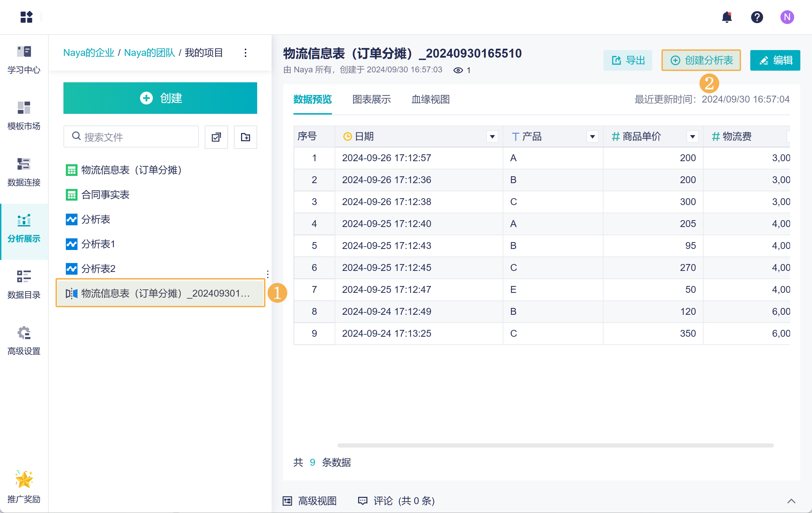The height and width of the screenshot is (513, 812).
Task: Click 我的项目 breadcrumb
Action: point(204,53)
